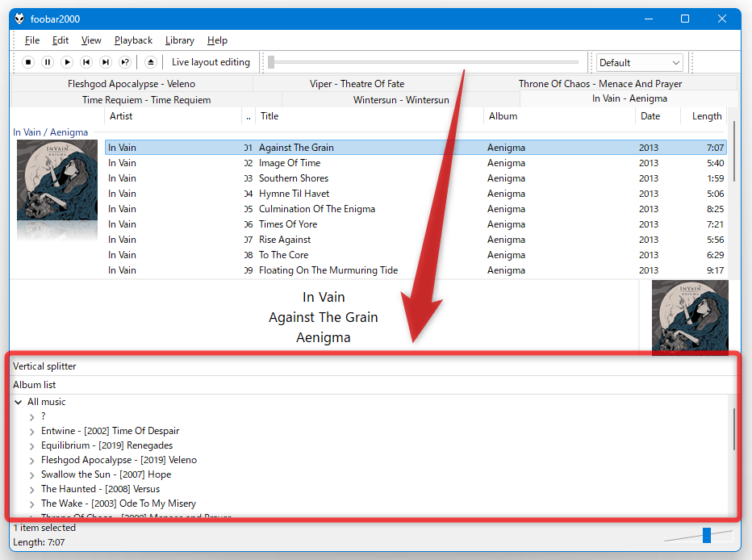Open the File menu
Image resolution: width=752 pixels, height=560 pixels.
click(x=32, y=40)
